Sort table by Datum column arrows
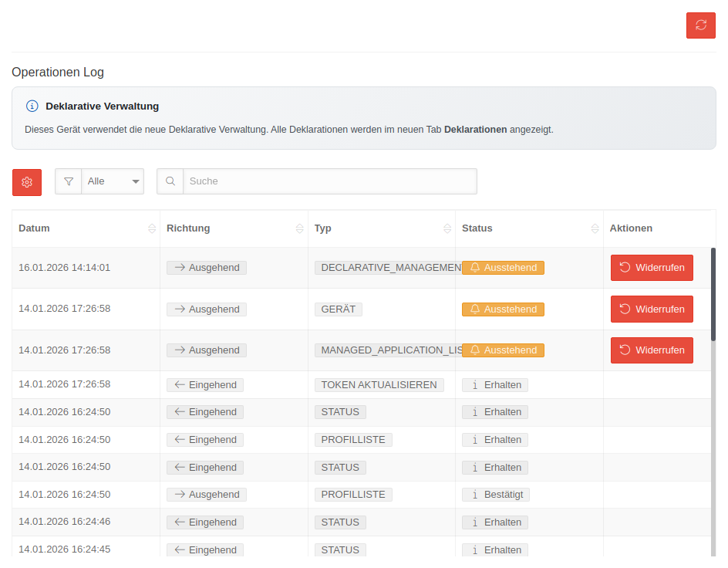728x568 pixels. (x=152, y=228)
